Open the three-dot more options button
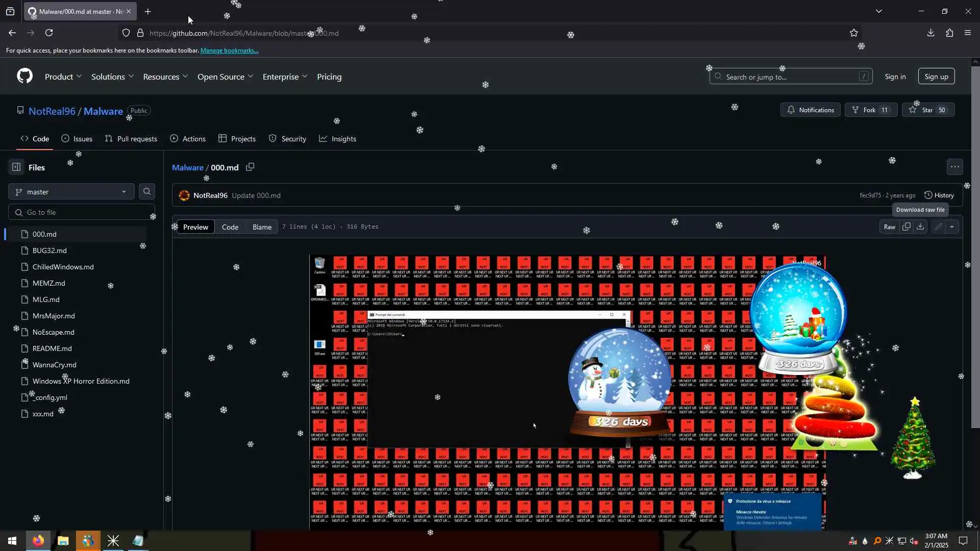980x551 pixels. [x=954, y=167]
